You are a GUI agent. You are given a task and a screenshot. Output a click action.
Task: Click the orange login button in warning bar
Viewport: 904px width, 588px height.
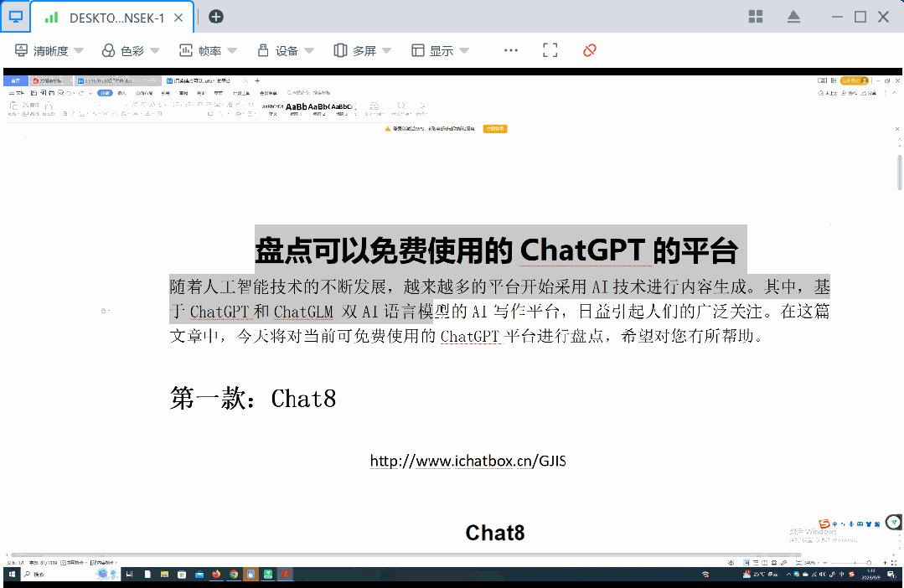pos(495,128)
